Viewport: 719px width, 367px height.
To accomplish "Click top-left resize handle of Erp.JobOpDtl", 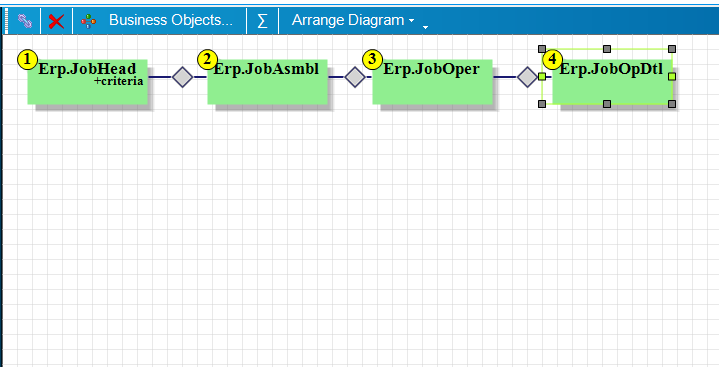I will [542, 49].
